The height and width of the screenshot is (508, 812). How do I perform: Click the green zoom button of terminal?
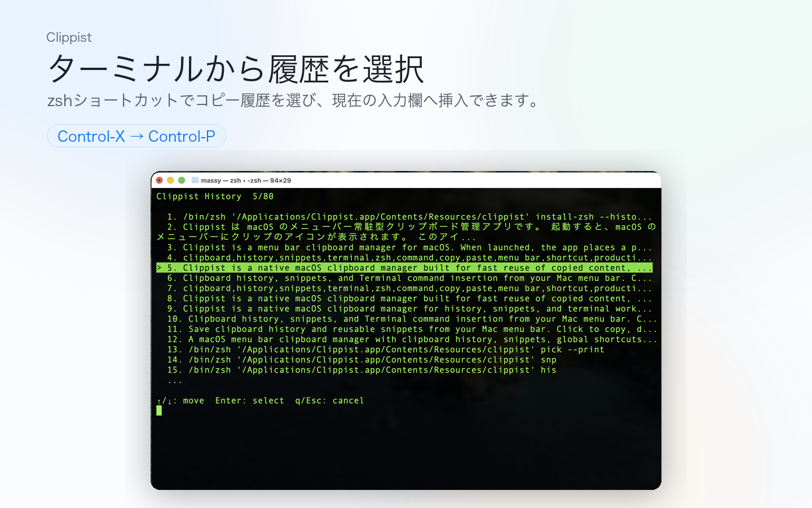tap(182, 180)
